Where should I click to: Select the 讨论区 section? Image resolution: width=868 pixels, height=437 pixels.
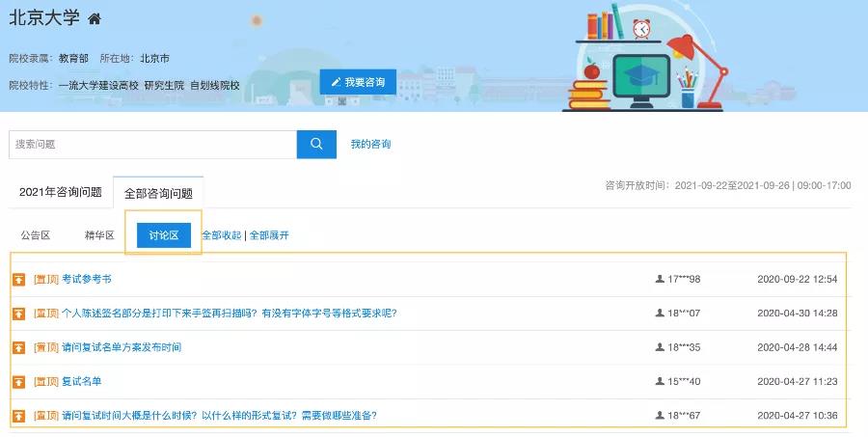(x=164, y=235)
